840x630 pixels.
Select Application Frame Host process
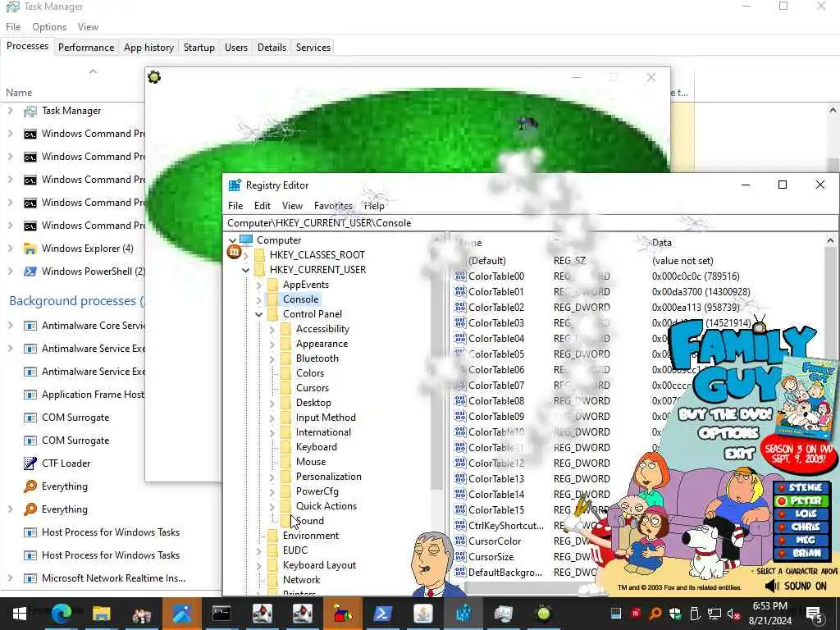coord(92,395)
